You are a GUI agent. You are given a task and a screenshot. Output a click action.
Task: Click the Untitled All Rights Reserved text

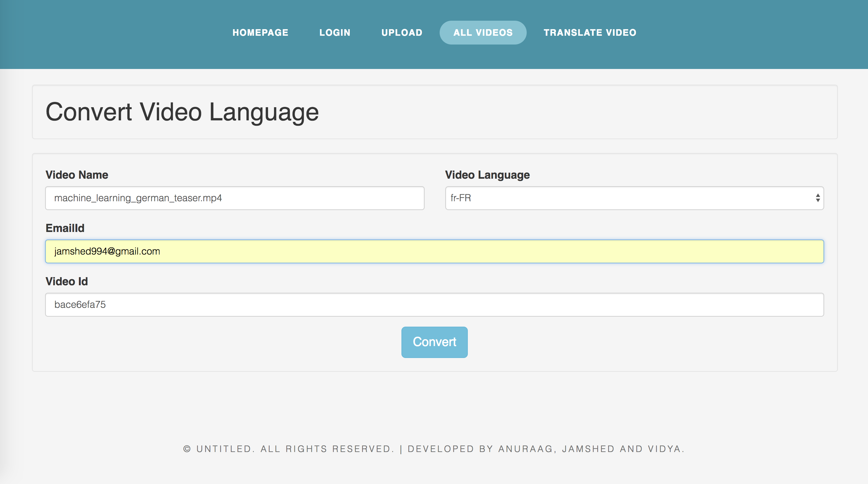click(x=295, y=449)
